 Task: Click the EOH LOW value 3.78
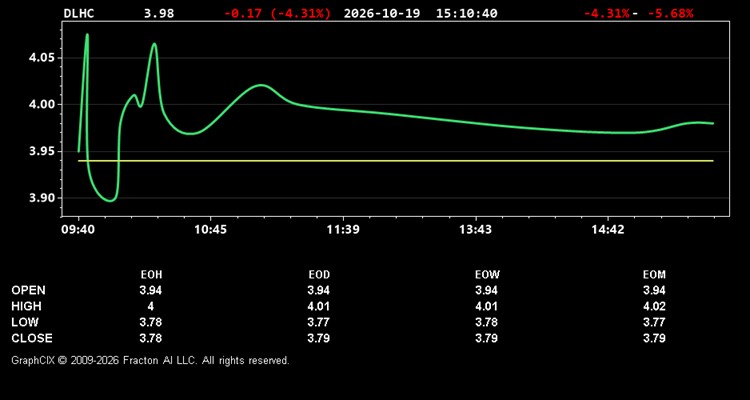pyautogui.click(x=151, y=322)
